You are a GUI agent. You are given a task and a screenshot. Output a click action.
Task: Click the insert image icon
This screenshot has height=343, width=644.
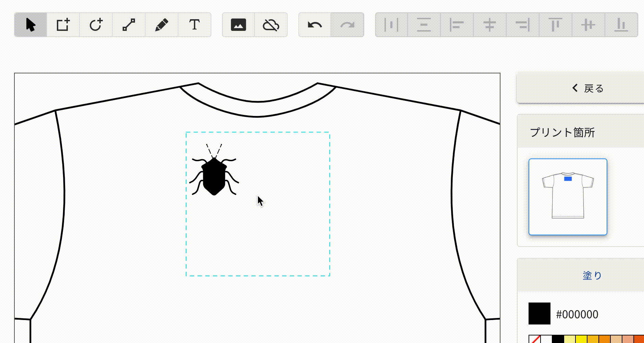click(238, 25)
